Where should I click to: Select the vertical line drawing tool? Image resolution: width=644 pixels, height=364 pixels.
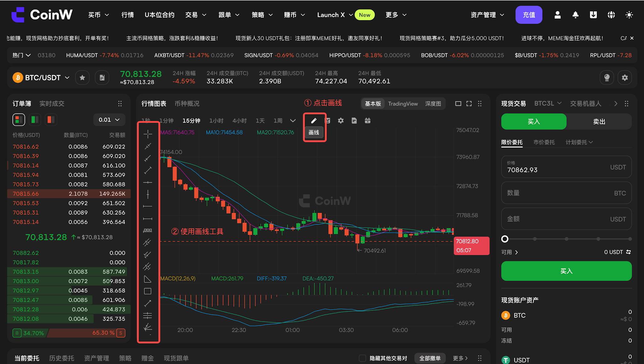pos(148,194)
